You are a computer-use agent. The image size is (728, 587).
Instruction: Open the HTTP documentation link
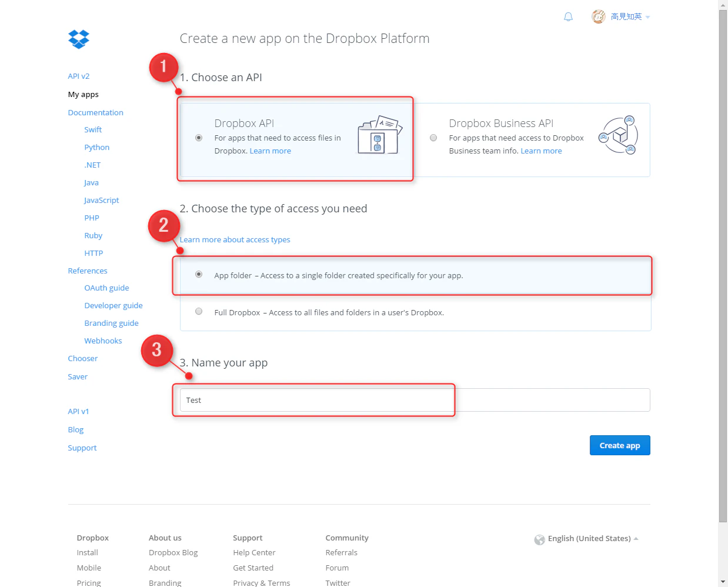[x=93, y=254]
